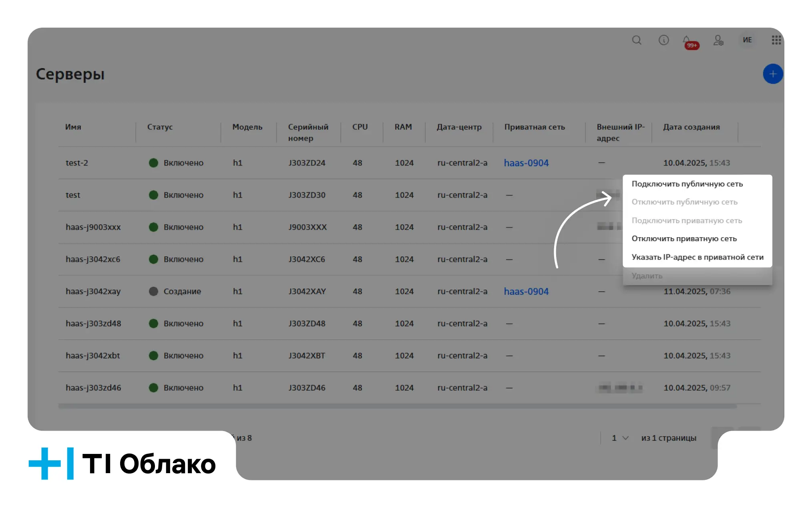Image resolution: width=812 pixels, height=508 pixels.
Task: Select the haas-j303zd48 server row
Action: coord(409,324)
